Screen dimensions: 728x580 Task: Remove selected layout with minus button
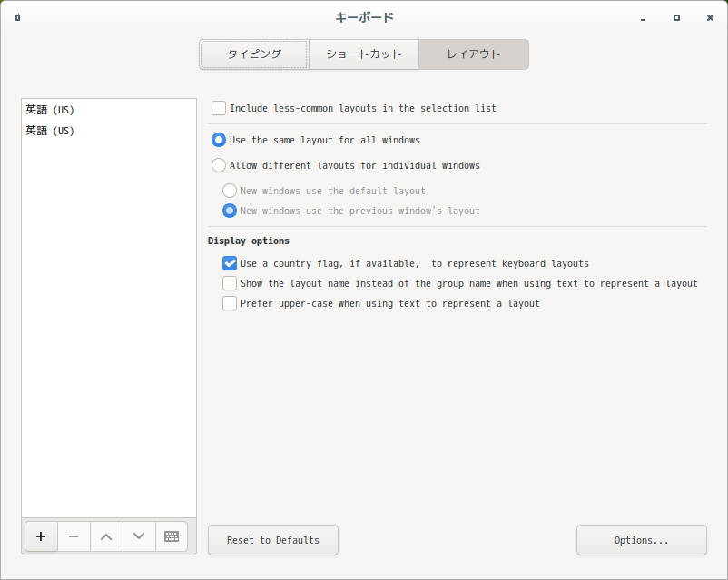click(74, 536)
